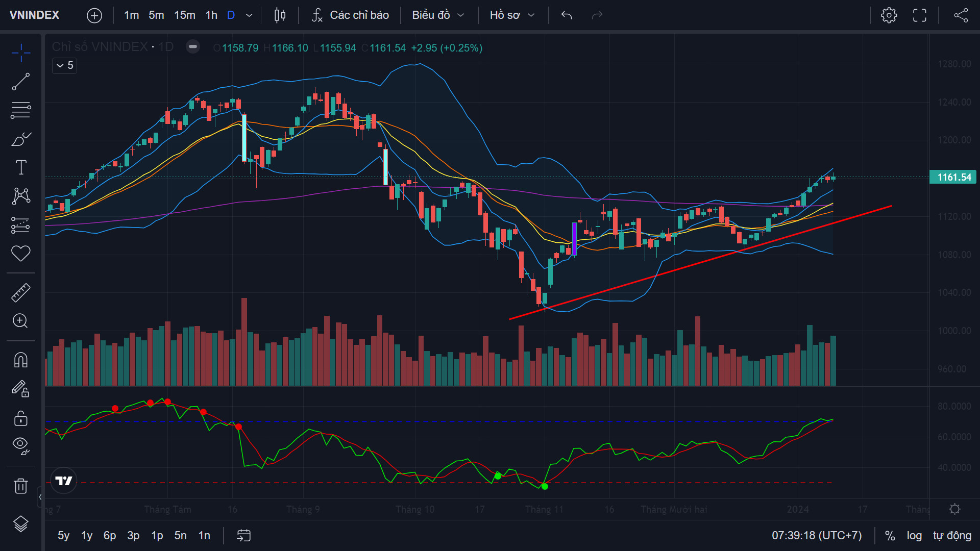Select the trend line drawing tool
This screenshot has height=551, width=980.
tap(21, 82)
